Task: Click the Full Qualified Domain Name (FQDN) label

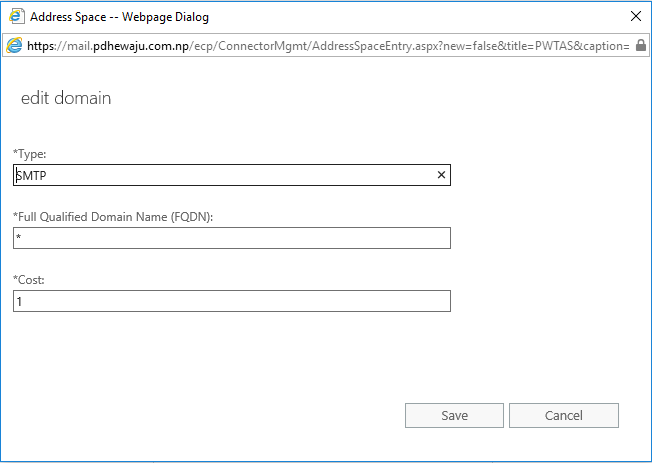Action: (x=113, y=217)
